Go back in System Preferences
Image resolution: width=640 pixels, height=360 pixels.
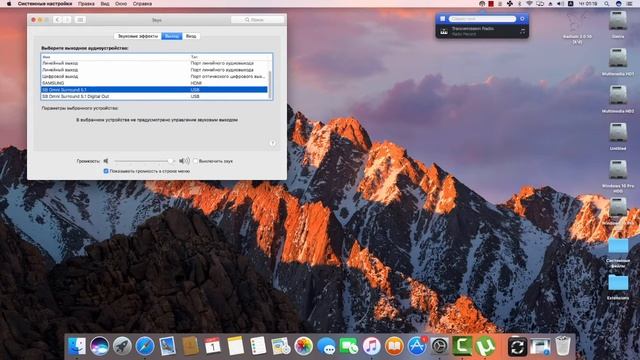pos(58,20)
